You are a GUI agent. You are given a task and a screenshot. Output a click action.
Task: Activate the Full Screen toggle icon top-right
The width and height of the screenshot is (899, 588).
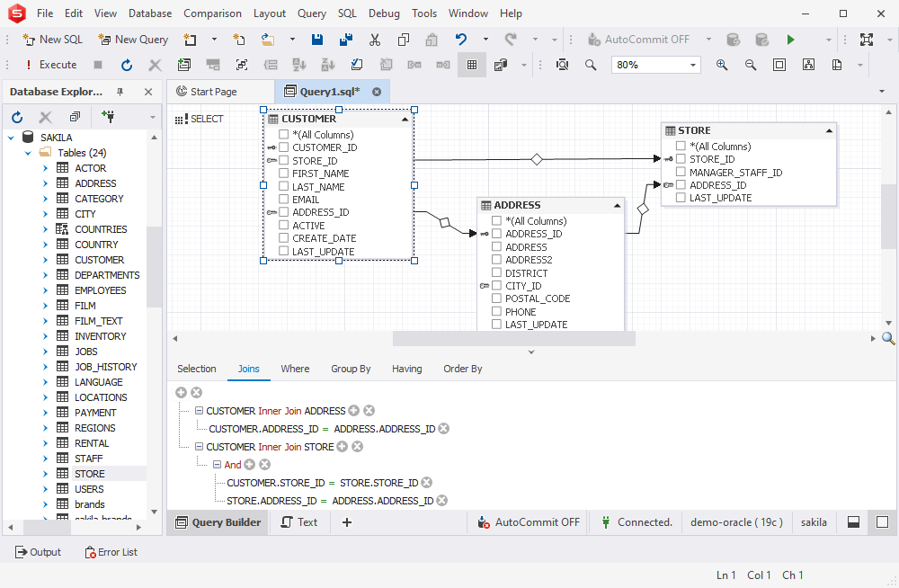[x=868, y=39]
